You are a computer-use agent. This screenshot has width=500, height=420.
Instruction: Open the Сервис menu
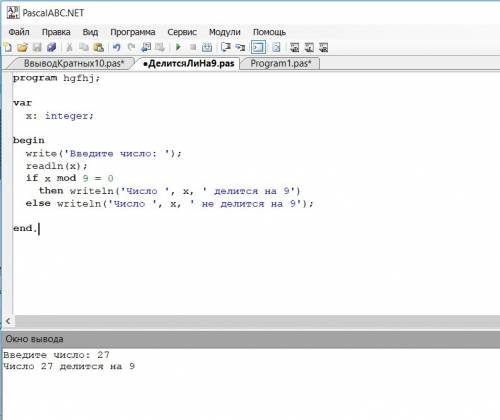click(182, 32)
